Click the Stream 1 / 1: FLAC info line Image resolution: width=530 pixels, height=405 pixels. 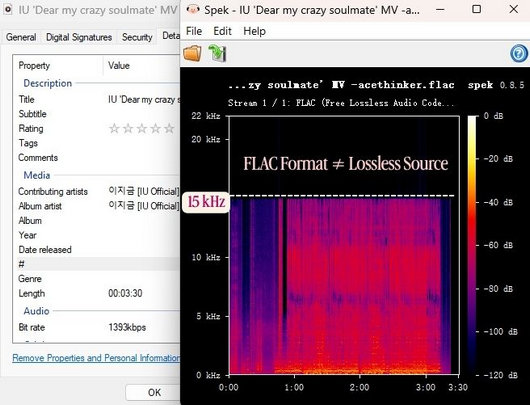pyautogui.click(x=341, y=103)
